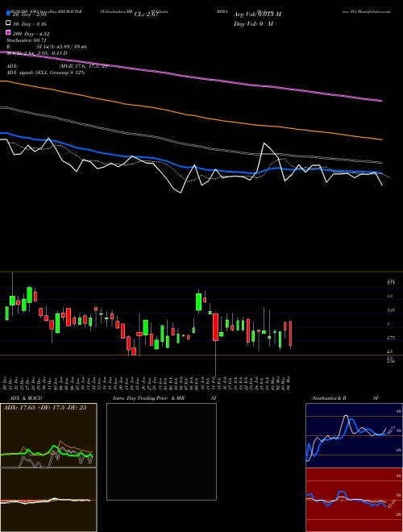Click the 3.5 price axis label

click(390, 296)
